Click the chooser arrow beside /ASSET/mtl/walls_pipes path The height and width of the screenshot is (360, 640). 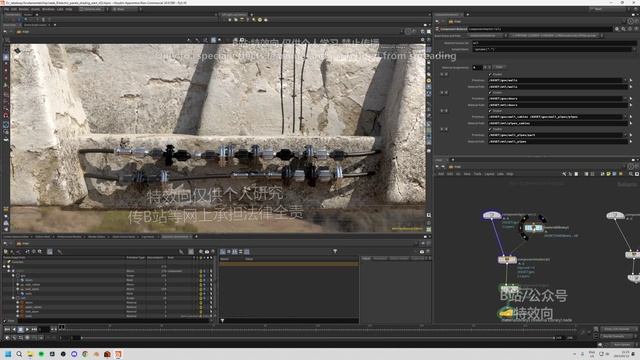[631, 142]
